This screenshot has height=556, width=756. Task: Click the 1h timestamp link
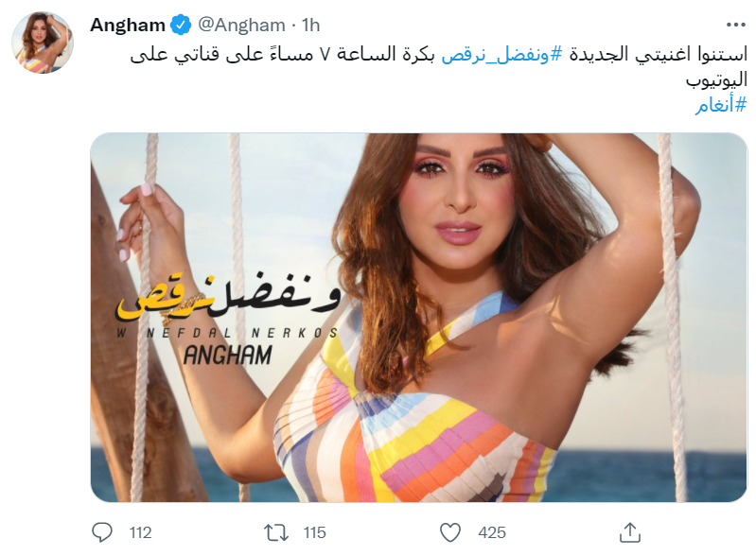(x=310, y=25)
